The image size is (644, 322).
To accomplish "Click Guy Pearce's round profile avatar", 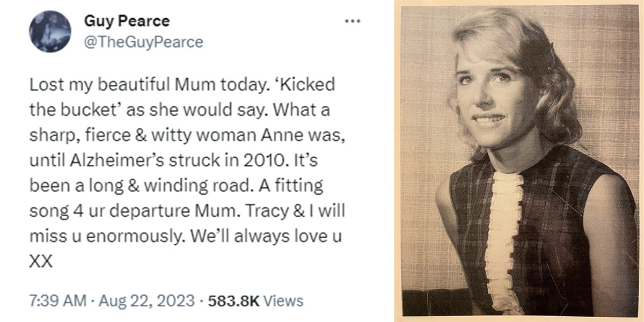I will [x=50, y=32].
